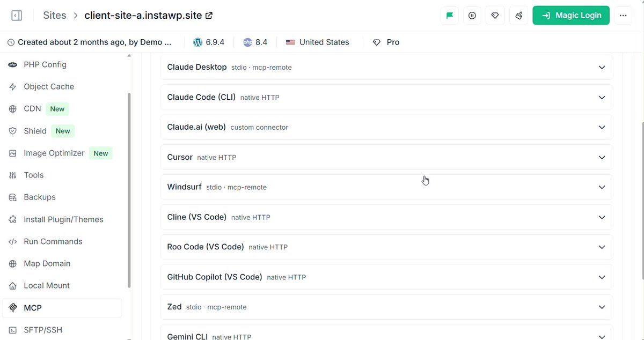Open Install Plugin/Themes in sidebar
Image resolution: width=644 pixels, height=340 pixels.
click(63, 219)
